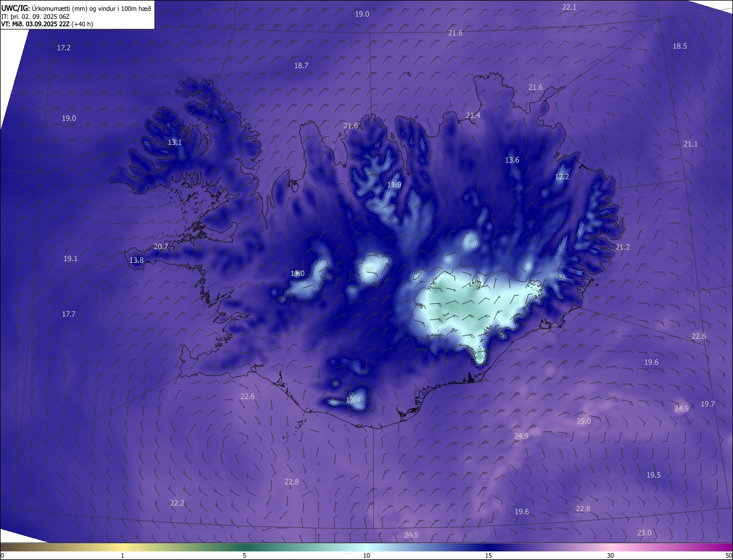
Task: Click the 24.5 value label
Action: pyautogui.click(x=411, y=535)
